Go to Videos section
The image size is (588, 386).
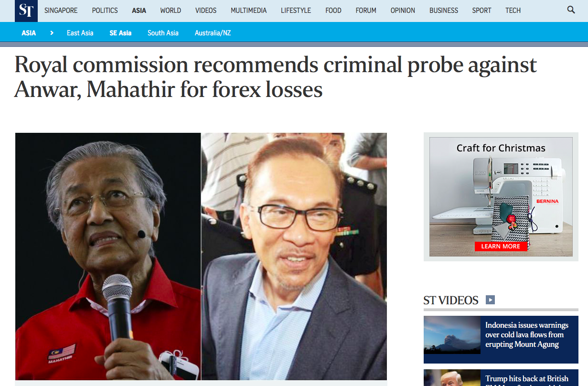206,11
